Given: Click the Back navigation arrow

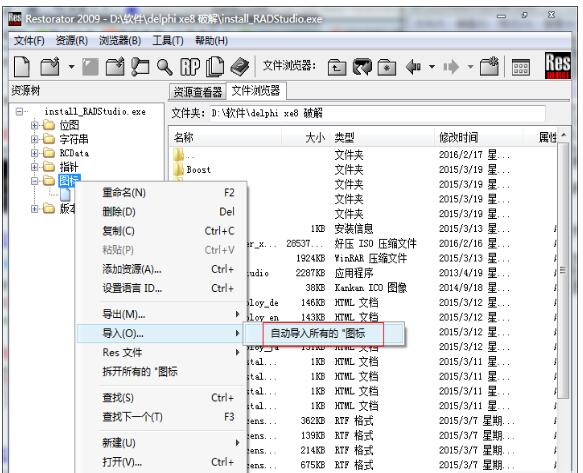Looking at the screenshot, I should [x=413, y=67].
